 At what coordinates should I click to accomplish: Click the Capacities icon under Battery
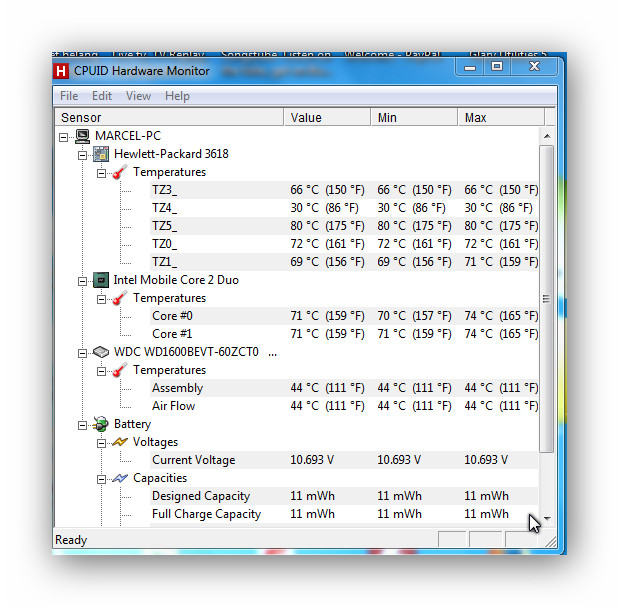[120, 478]
